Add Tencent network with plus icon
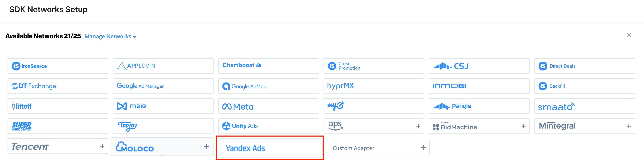This screenshot has height=161, width=644. pos(102,146)
